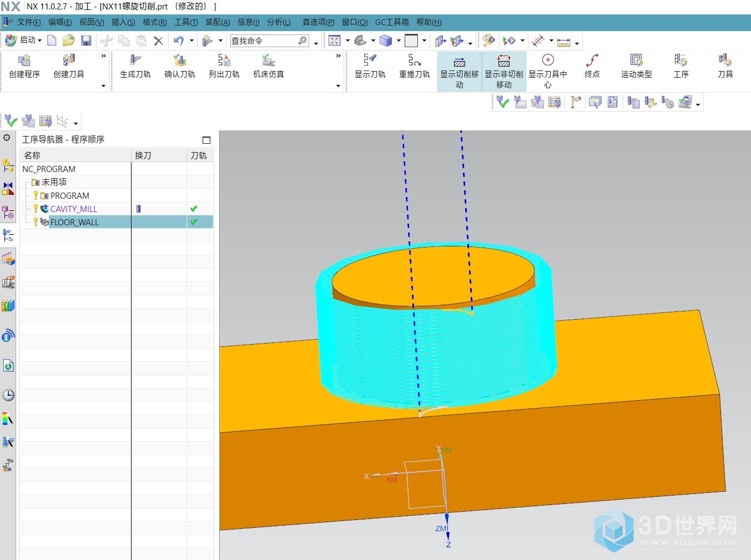The height and width of the screenshot is (560, 751).
Task: Start machine simulation 机床仿真
Action: pyautogui.click(x=269, y=66)
